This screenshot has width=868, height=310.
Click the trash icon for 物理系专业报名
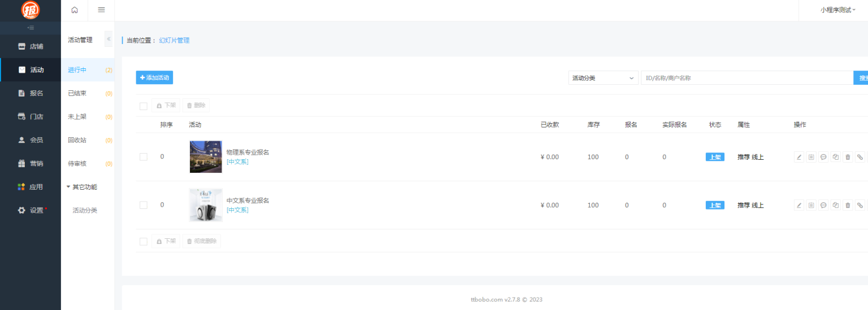(848, 157)
